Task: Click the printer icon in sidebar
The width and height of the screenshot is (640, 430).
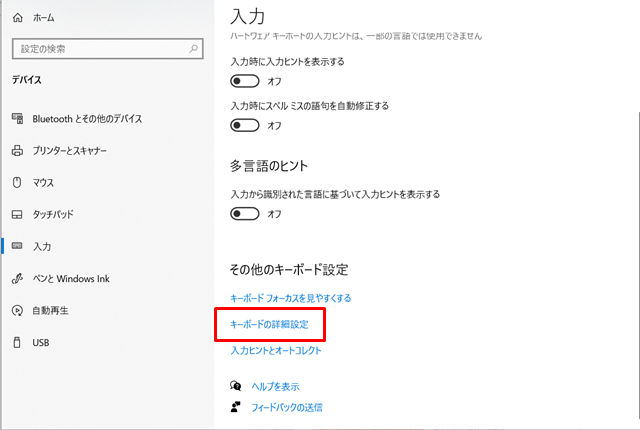Action: (x=17, y=151)
